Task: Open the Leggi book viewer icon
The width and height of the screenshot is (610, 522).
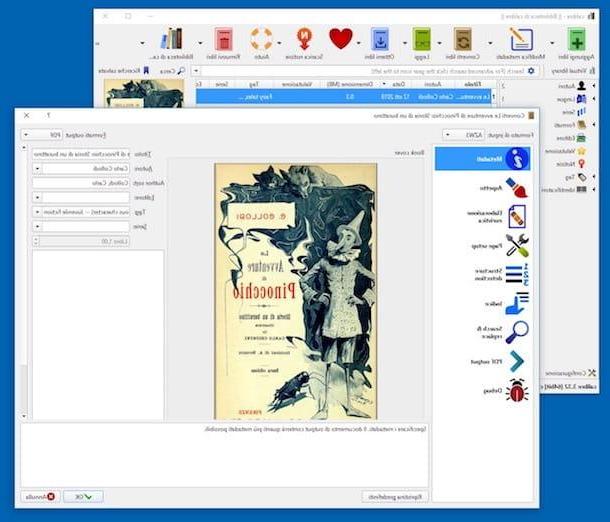Action: pyautogui.click(x=421, y=39)
